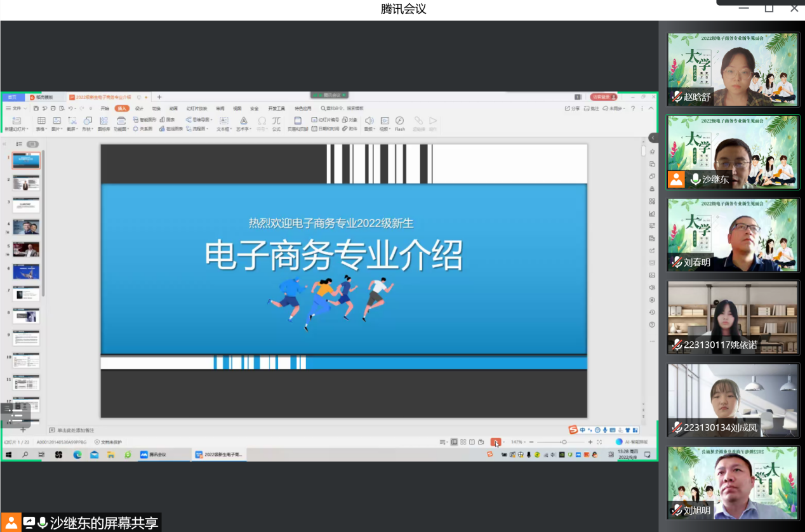The width and height of the screenshot is (805, 532).
Task: Click the 艺术字 (WordArt) icon
Action: point(243,121)
